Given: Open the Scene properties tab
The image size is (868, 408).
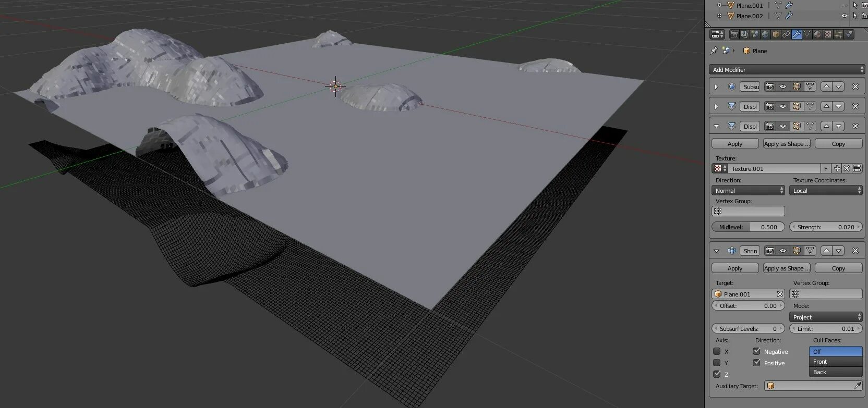Looking at the screenshot, I should [755, 34].
